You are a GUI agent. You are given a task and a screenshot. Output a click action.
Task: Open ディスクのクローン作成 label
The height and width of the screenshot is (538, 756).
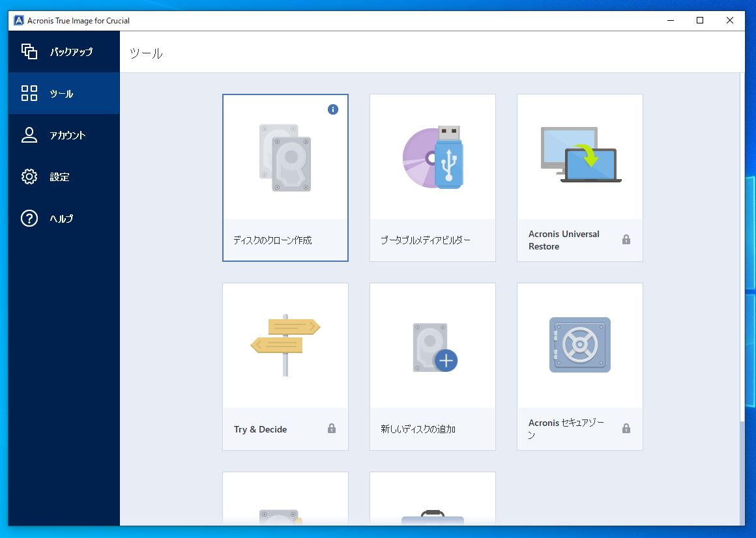click(x=272, y=240)
